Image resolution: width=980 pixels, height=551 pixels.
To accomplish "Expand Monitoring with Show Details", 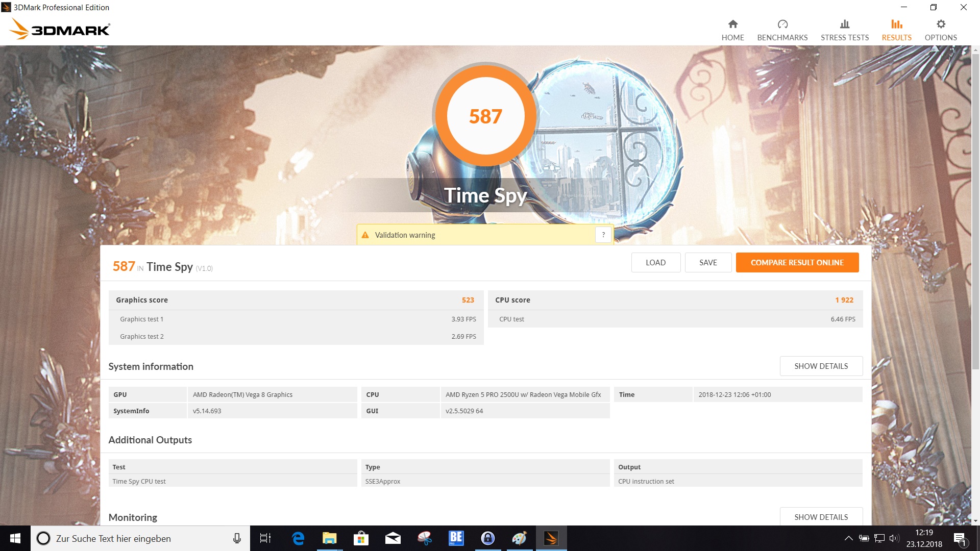I will [821, 517].
